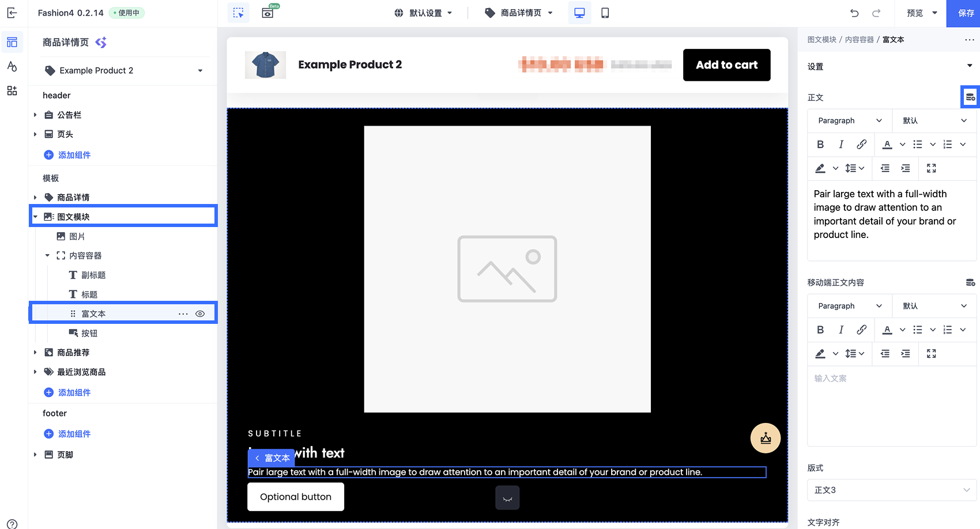The height and width of the screenshot is (529, 980).
Task: Expand the 商品详情 tree item
Action: pyautogui.click(x=35, y=197)
